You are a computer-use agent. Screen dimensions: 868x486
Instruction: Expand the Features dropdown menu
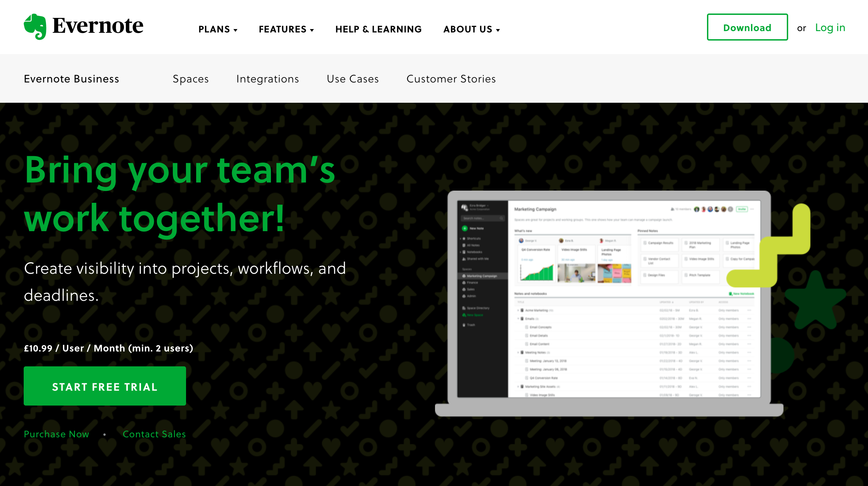pyautogui.click(x=286, y=29)
